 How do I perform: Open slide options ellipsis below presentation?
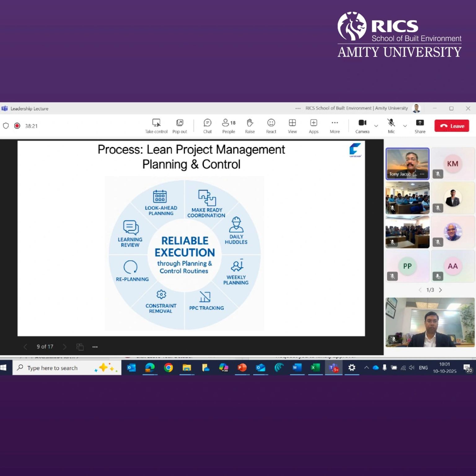[95, 347]
